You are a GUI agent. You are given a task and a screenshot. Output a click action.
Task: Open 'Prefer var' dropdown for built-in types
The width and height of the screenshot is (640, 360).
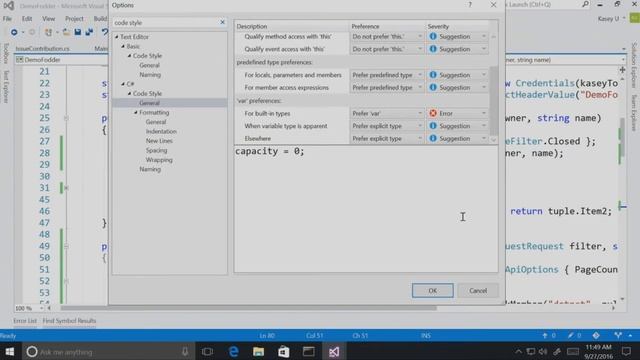[x=387, y=113]
